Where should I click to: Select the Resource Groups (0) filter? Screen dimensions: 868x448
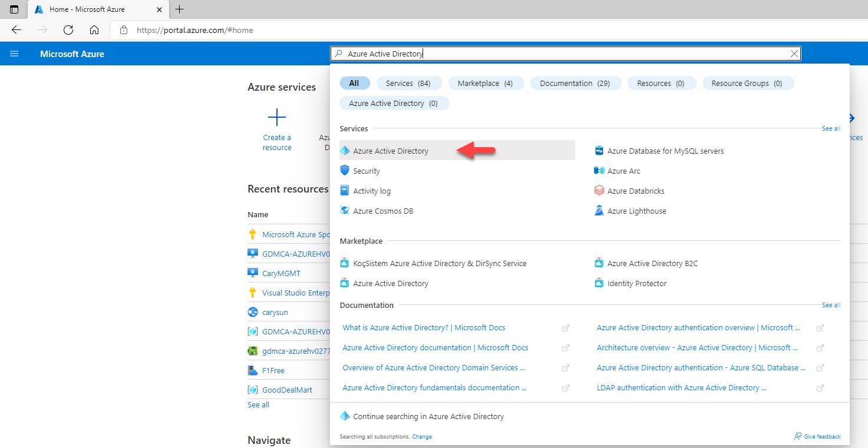(747, 83)
